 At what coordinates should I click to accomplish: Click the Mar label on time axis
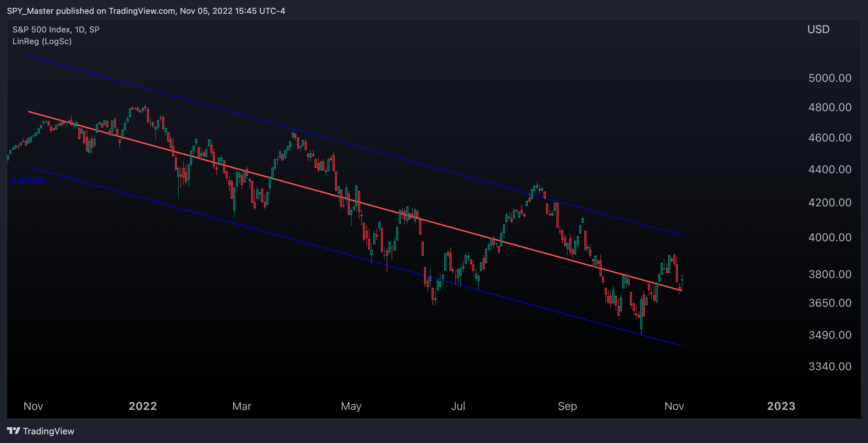coord(242,406)
